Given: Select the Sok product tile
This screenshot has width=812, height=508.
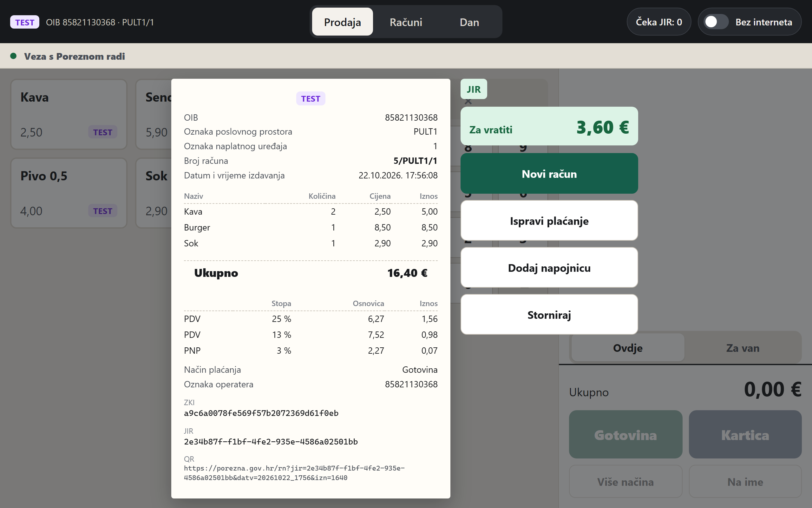Looking at the screenshot, I should click(154, 193).
